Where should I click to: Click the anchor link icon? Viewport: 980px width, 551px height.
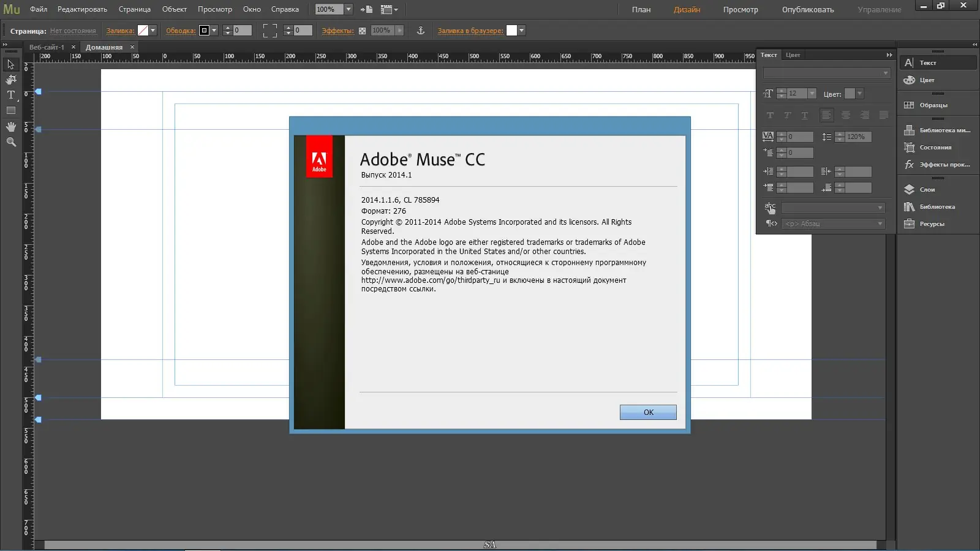point(421,31)
